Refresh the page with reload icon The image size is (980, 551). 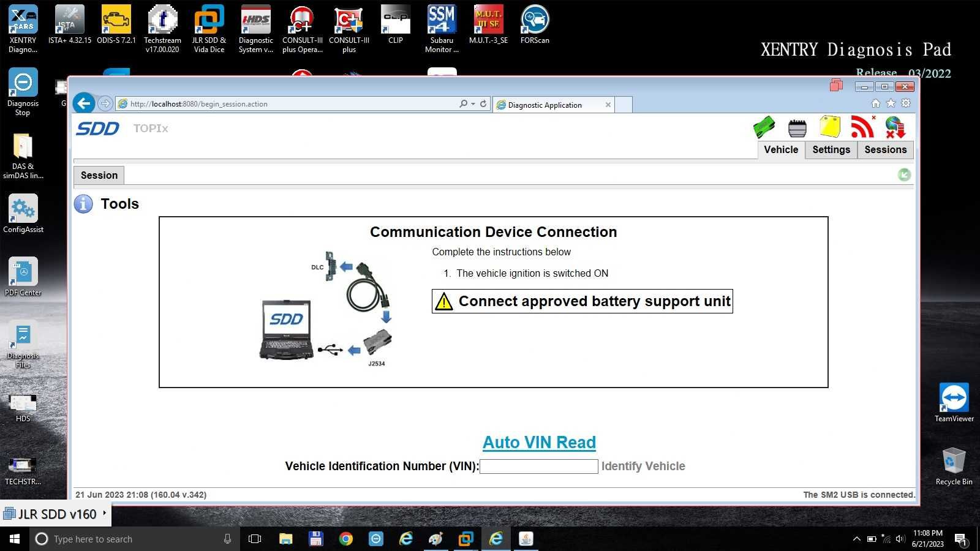[x=483, y=104]
